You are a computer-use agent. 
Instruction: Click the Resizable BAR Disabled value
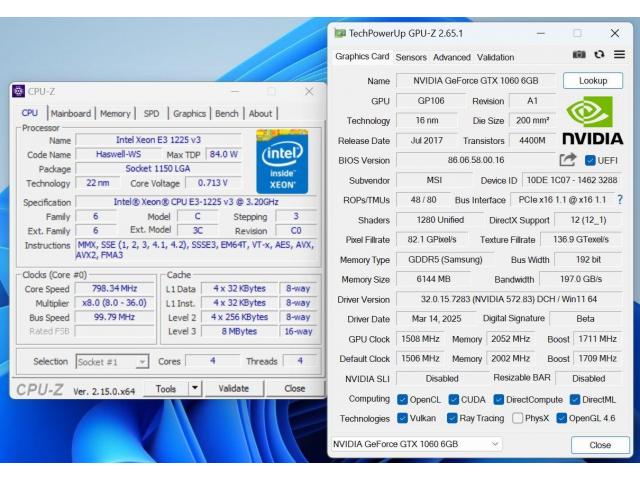589,379
